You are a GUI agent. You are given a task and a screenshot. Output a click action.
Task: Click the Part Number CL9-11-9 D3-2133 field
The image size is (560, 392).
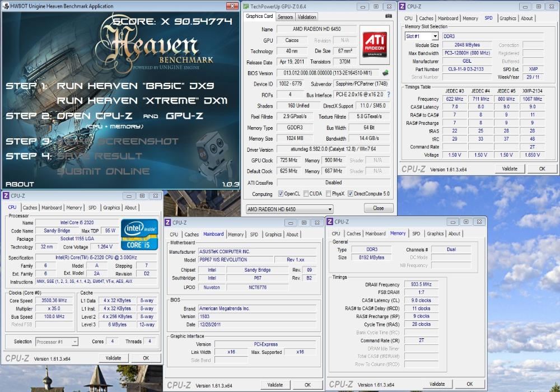[467, 69]
